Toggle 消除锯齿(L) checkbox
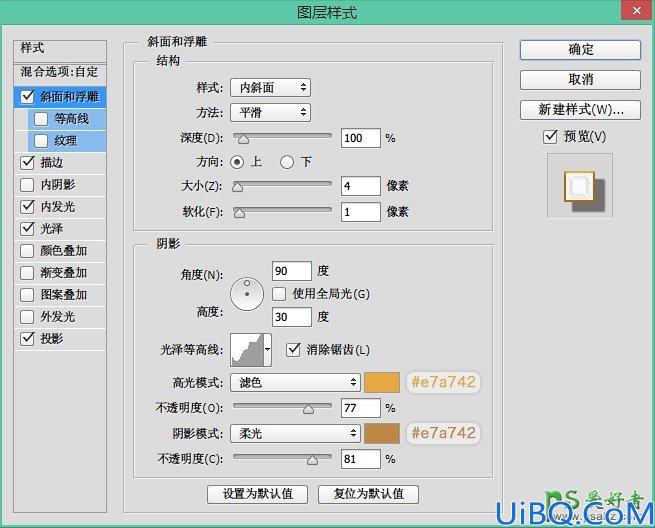Image resolution: width=655 pixels, height=528 pixels. (x=293, y=350)
